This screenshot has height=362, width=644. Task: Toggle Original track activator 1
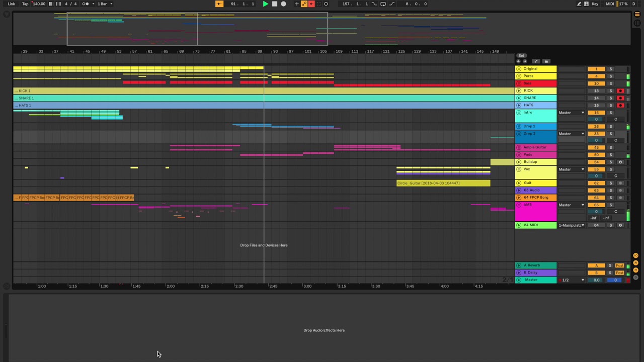coord(596,69)
